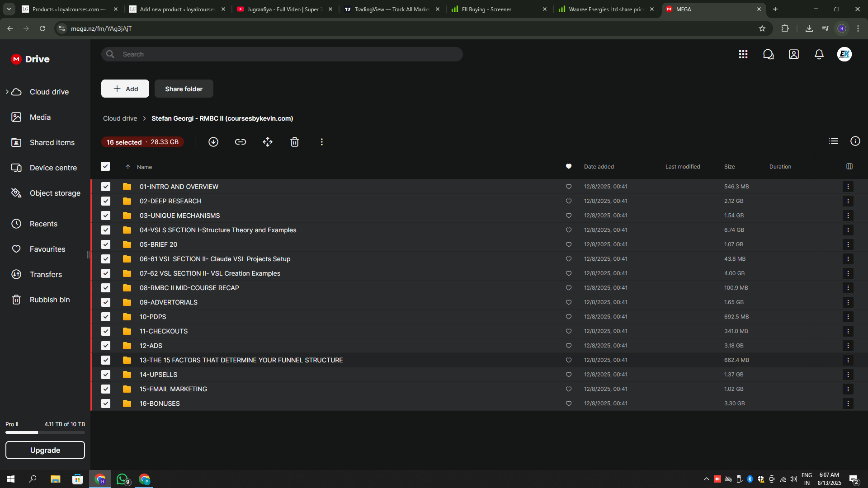Expand the Cloud drive tree

click(7, 92)
